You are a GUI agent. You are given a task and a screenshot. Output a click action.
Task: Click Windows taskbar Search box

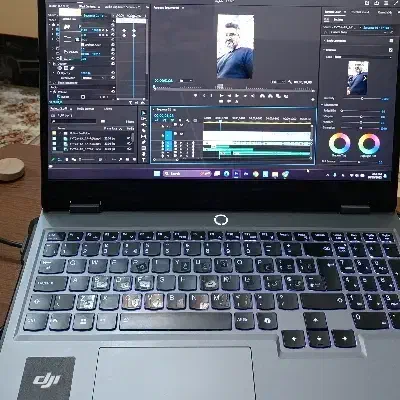click(x=187, y=174)
